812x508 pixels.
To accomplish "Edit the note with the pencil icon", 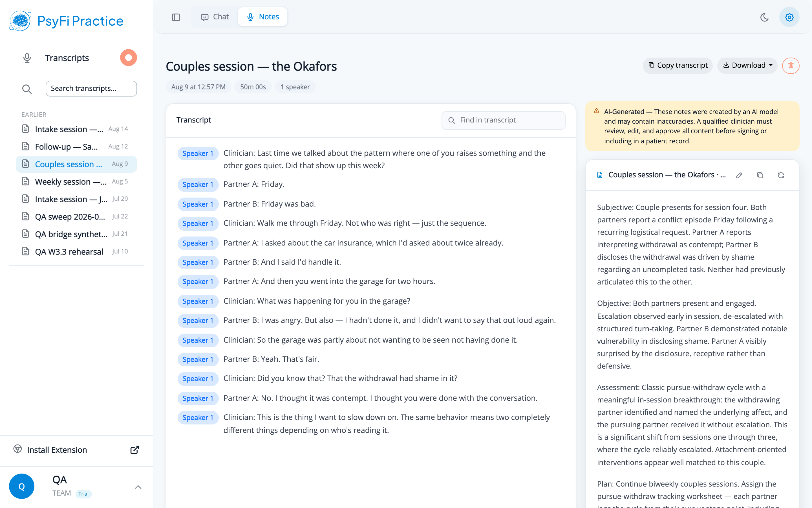I will [x=739, y=175].
